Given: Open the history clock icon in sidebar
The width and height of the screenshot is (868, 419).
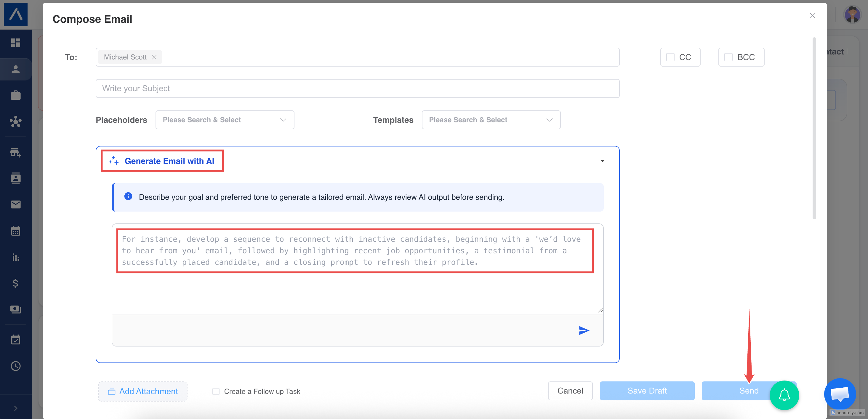Looking at the screenshot, I should pos(15,366).
